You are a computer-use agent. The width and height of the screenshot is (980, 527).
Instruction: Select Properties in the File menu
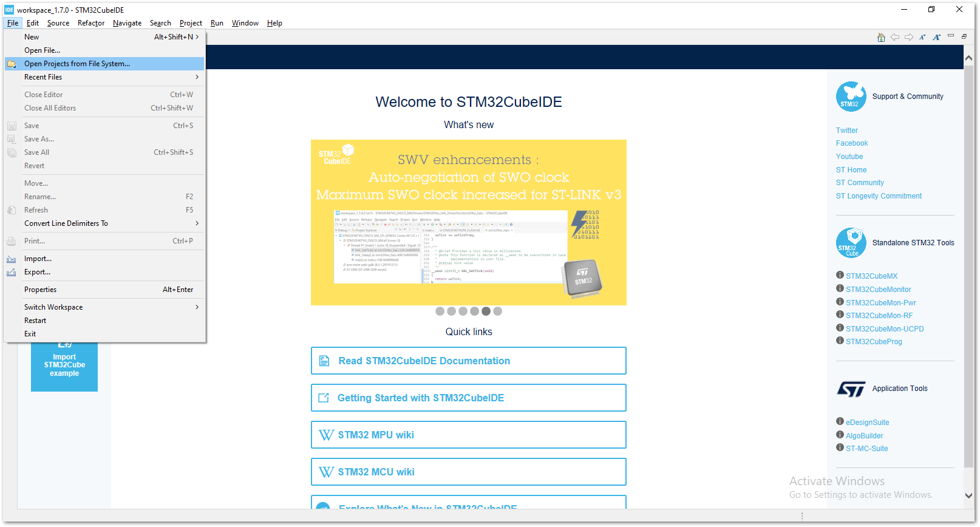pos(104,290)
